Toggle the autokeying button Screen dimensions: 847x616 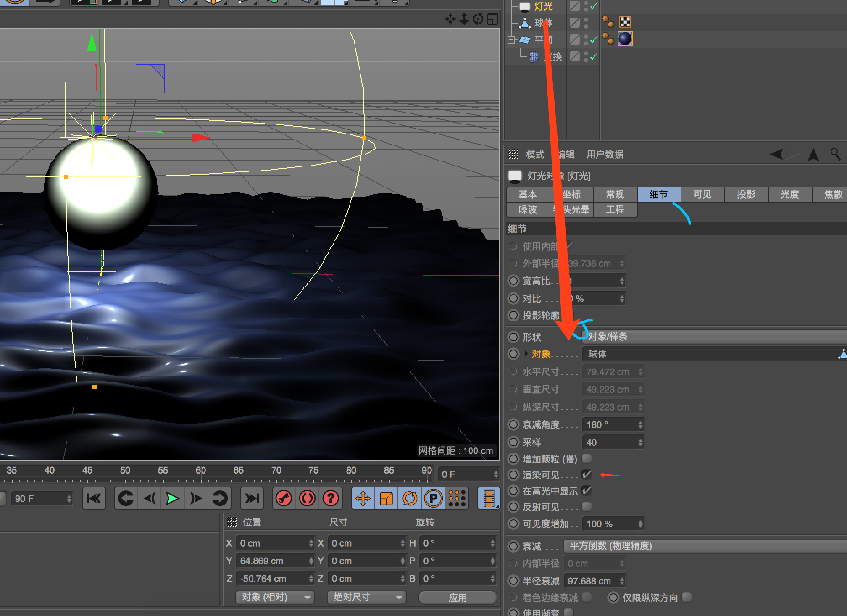(308, 499)
